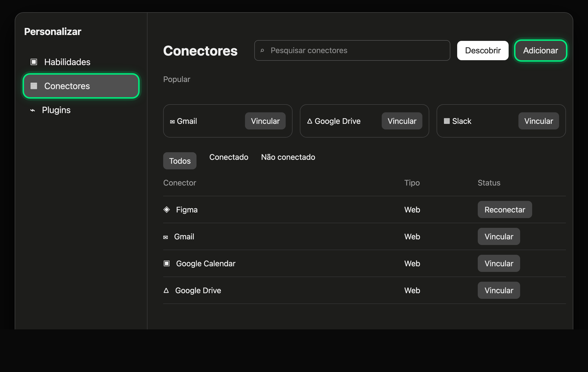
Task: Click the Adicionar button
Action: click(x=540, y=50)
